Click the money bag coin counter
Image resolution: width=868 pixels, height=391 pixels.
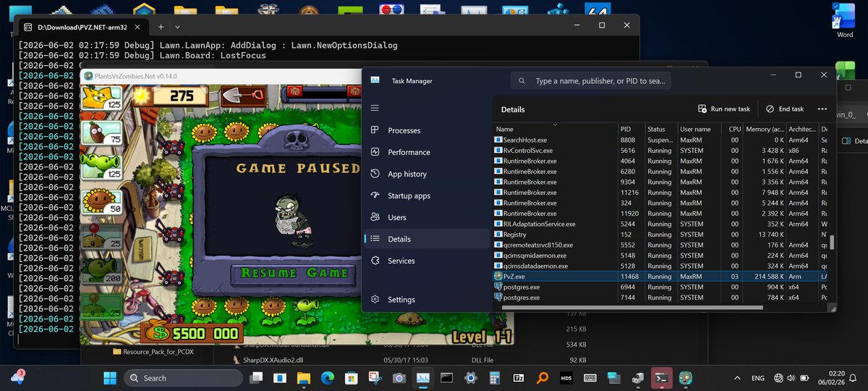point(190,334)
